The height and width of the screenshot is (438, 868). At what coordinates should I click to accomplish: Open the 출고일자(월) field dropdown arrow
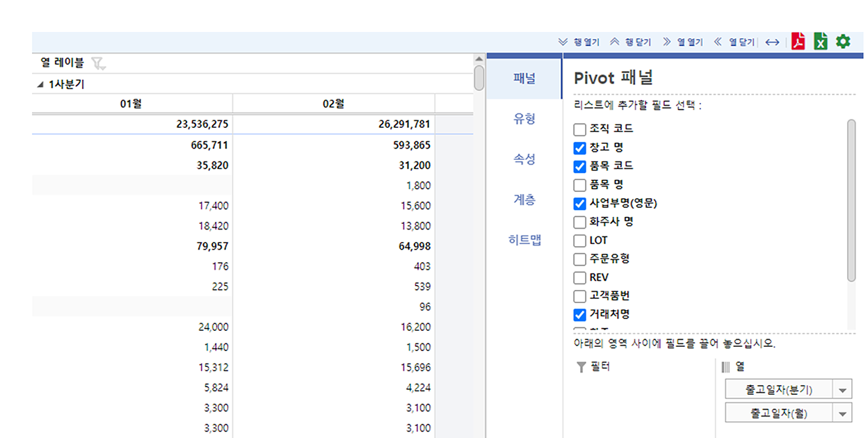[x=844, y=413]
